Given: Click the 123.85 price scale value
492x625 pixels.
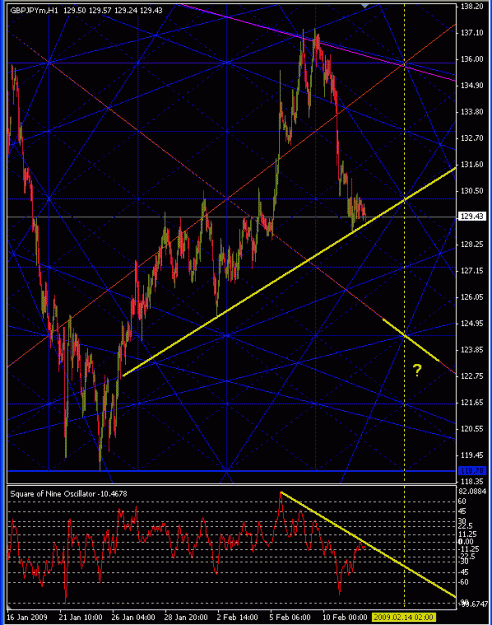Looking at the screenshot, I should [x=472, y=350].
